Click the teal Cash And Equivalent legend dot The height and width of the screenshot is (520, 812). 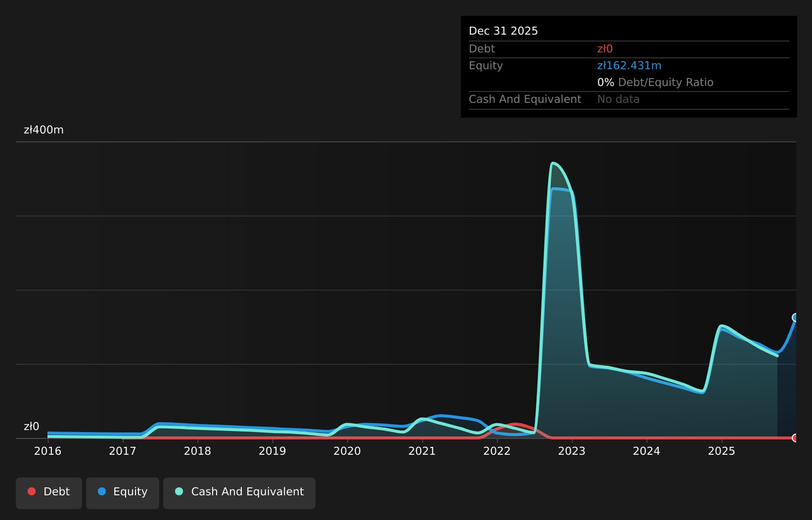coord(179,491)
